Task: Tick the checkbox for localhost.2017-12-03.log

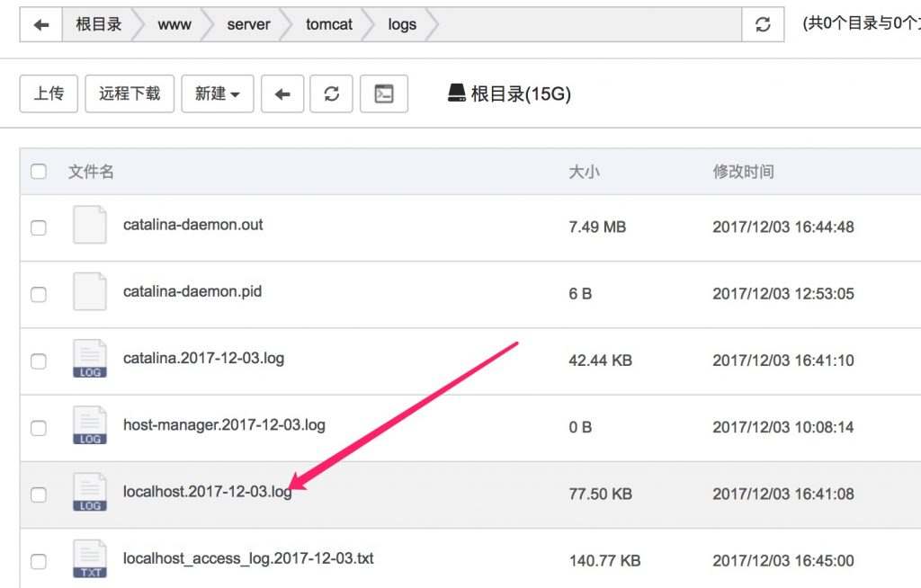Action: click(x=39, y=494)
